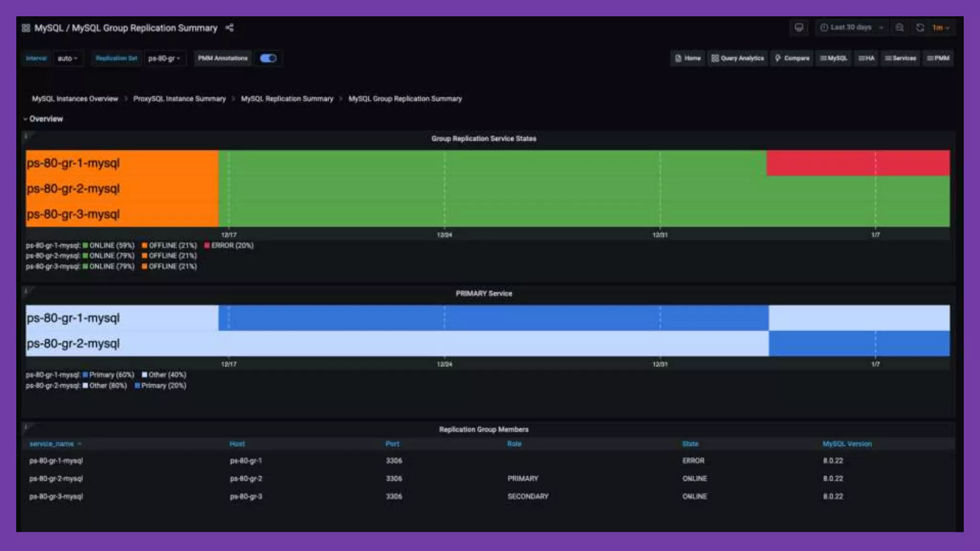The width and height of the screenshot is (980, 551).
Task: Open the Query Analytics shortcut
Action: tap(737, 58)
